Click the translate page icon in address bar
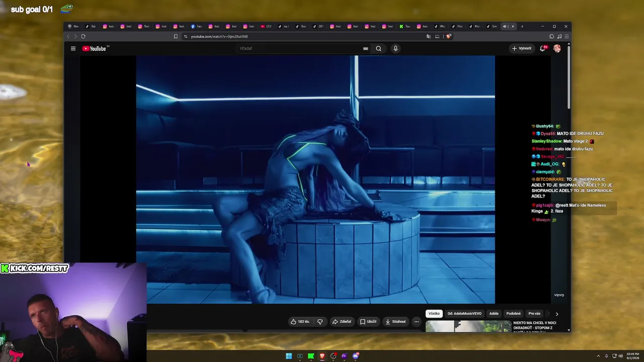This screenshot has height=362, width=644. pyautogui.click(x=429, y=36)
